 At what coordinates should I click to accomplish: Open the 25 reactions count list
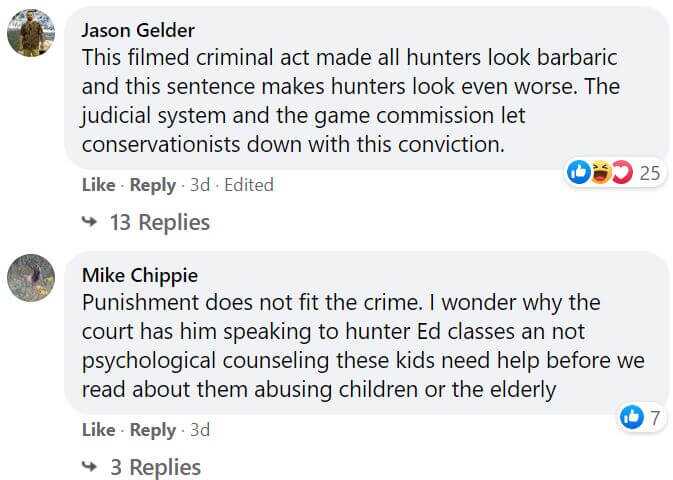tap(649, 173)
